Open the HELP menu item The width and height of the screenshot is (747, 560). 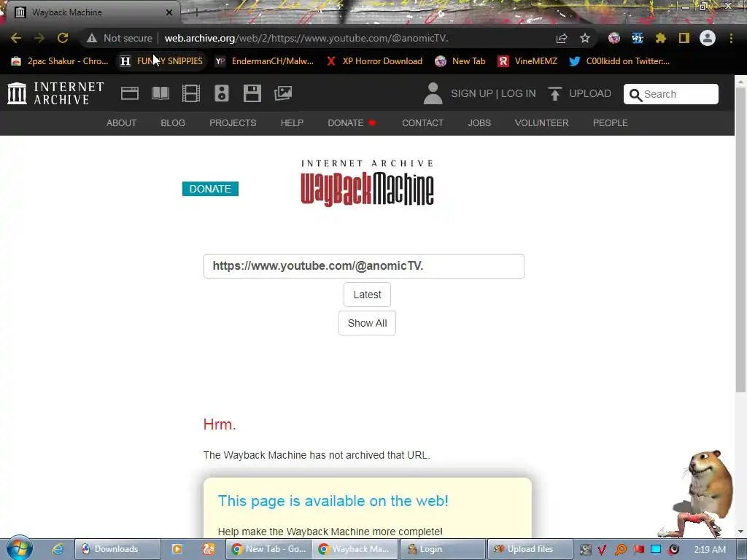click(x=292, y=122)
